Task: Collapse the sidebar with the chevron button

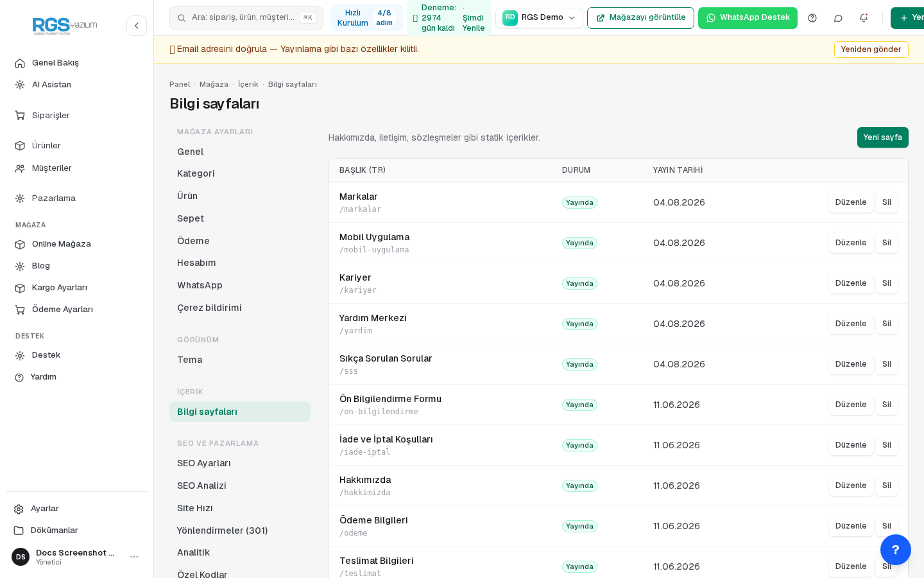Action: (x=137, y=26)
